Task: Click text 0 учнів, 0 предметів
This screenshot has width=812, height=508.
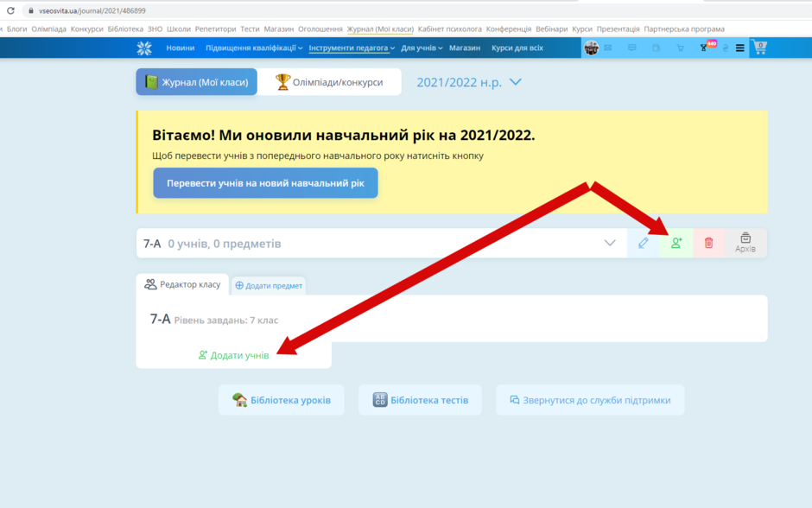Action: tap(225, 244)
